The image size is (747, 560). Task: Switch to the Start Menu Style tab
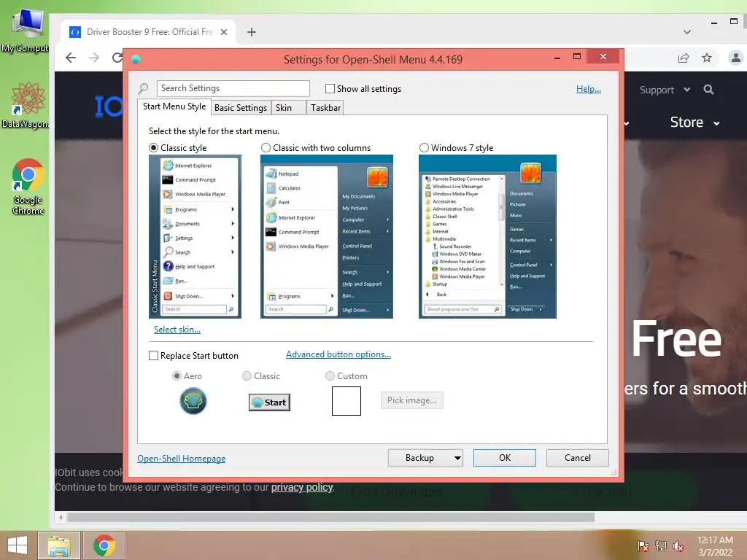coord(174,106)
